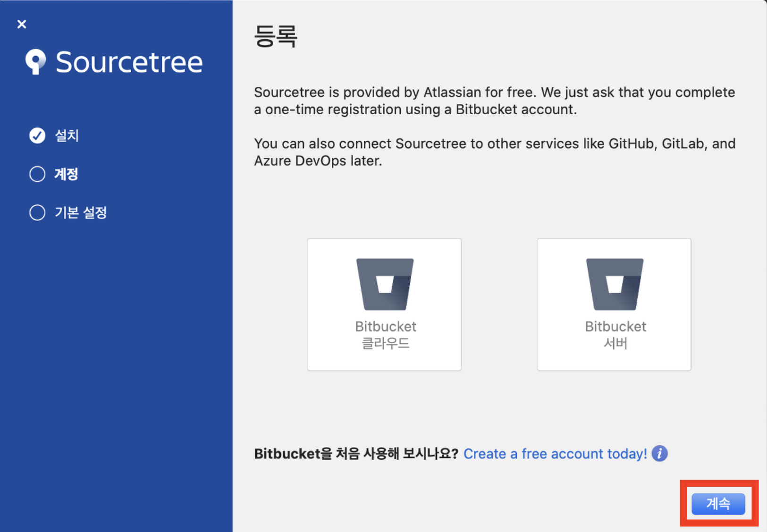Select the 기본 설정 step circle

(37, 212)
